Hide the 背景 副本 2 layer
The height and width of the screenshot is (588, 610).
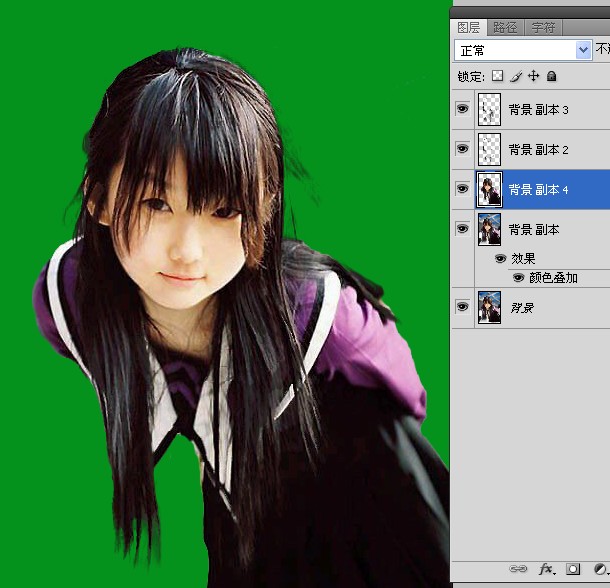tap(462, 149)
